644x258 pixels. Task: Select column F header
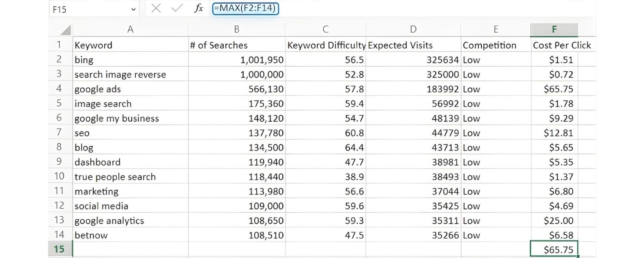554,29
